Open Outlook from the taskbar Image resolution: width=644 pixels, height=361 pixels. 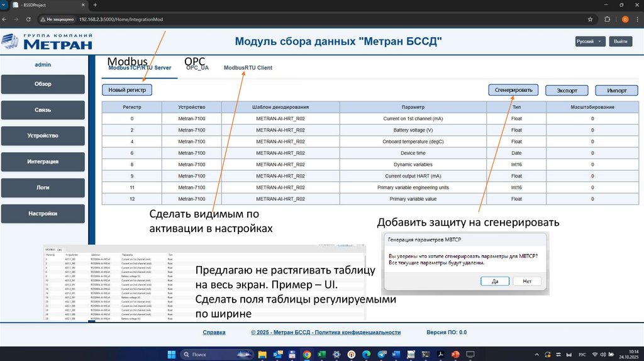[x=277, y=354]
